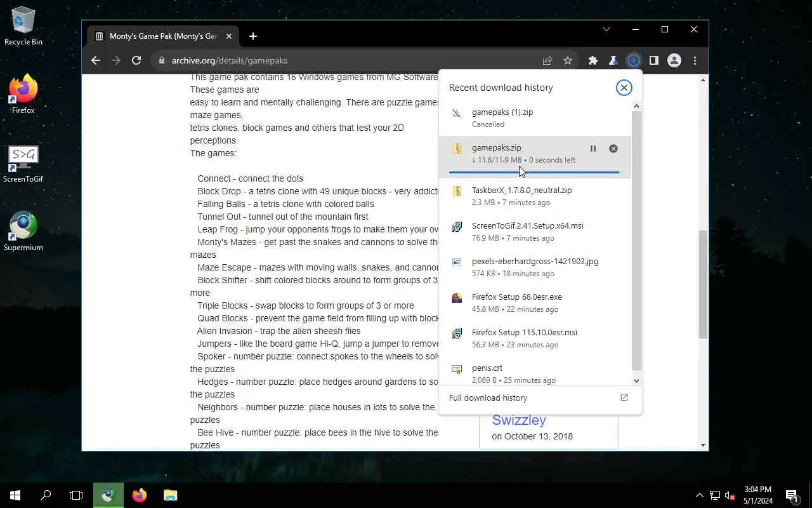This screenshot has height=508, width=812.
Task: Open Task View on the taskbar
Action: 76,495
